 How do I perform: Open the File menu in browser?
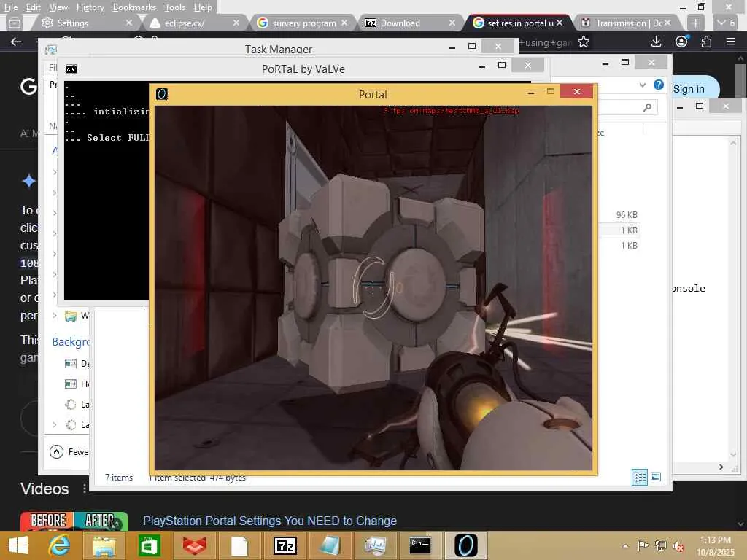tap(10, 7)
